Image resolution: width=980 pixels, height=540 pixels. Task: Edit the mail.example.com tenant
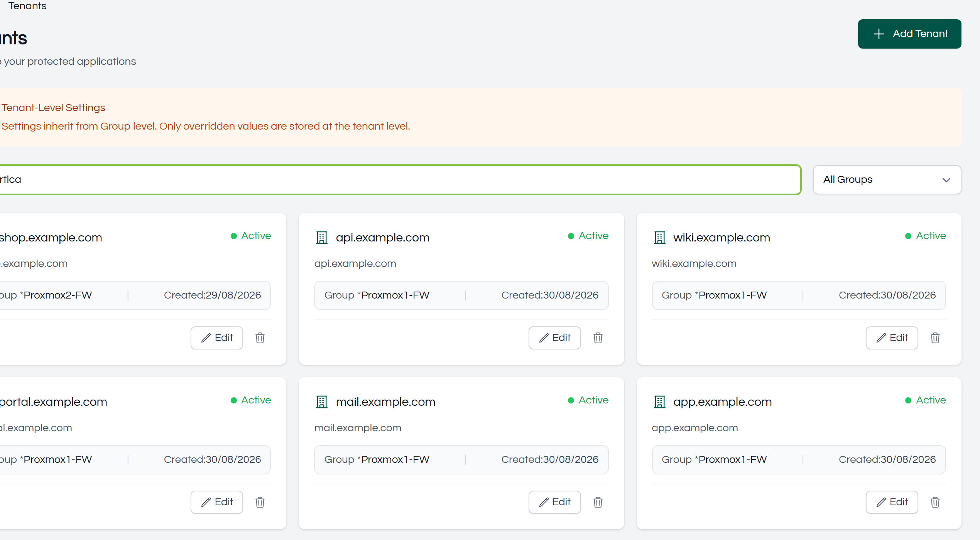(x=554, y=502)
